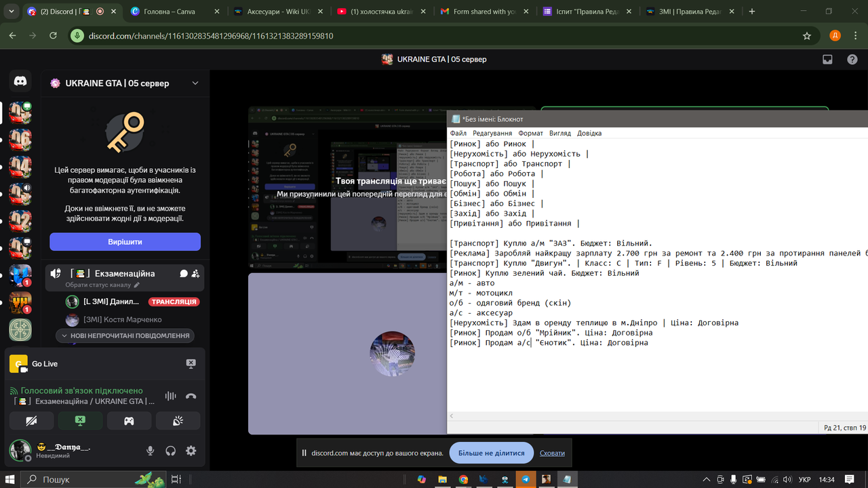Deafen audio with the headphones icon
The width and height of the screenshot is (868, 488).
click(171, 451)
